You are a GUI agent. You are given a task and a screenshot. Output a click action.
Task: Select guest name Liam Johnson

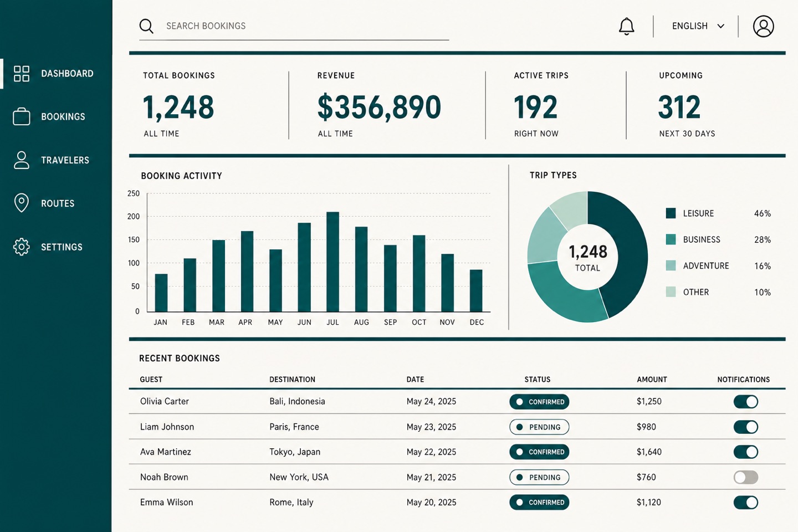pos(167,427)
